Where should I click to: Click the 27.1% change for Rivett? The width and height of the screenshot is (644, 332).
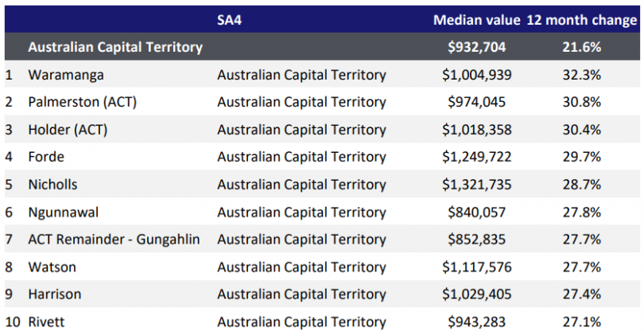pyautogui.click(x=580, y=322)
